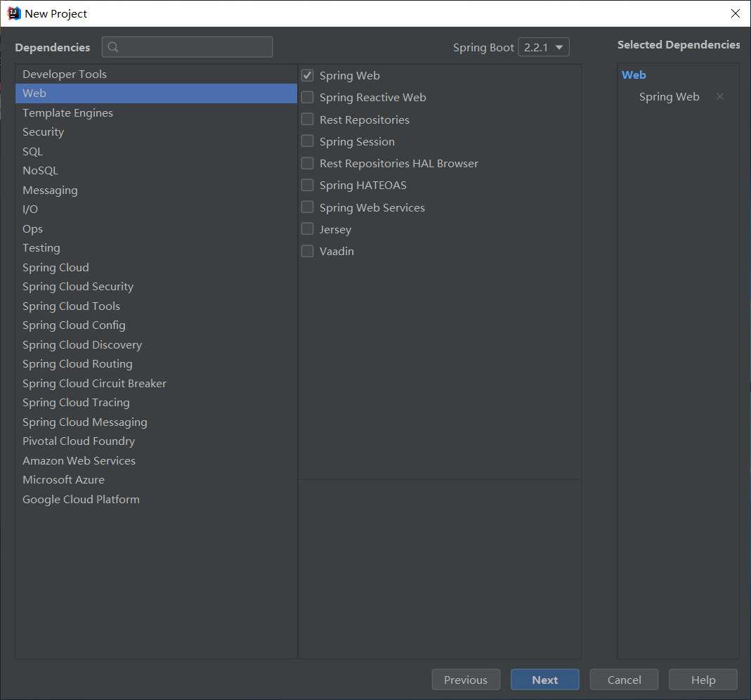Choose the Testing category
The width and height of the screenshot is (751, 700).
point(156,247)
